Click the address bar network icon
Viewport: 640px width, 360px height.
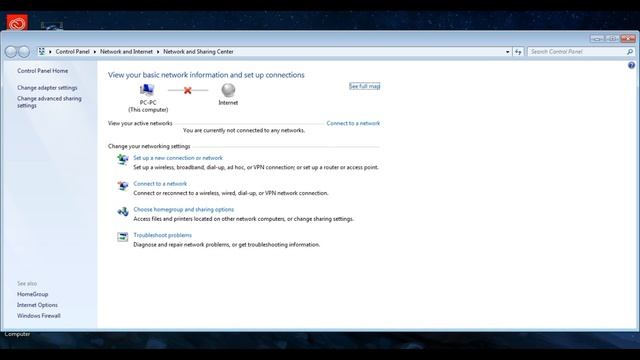pos(41,51)
